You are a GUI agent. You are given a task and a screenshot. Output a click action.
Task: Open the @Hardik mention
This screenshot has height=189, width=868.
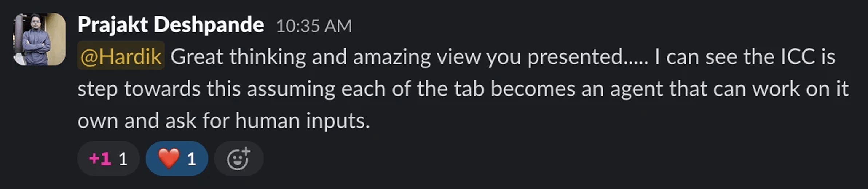point(121,57)
